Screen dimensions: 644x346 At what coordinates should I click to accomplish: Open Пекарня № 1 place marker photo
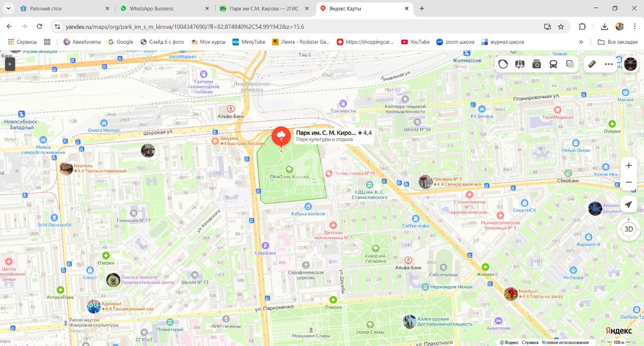click(425, 182)
